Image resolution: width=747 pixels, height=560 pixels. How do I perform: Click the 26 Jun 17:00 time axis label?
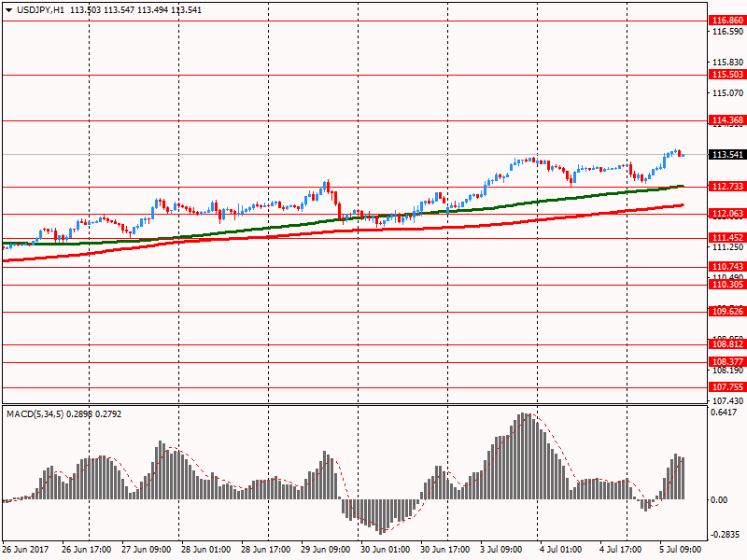(x=86, y=550)
